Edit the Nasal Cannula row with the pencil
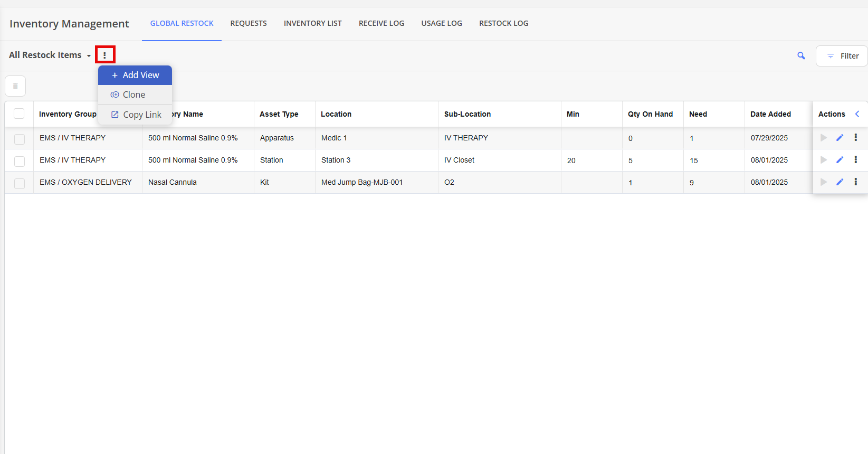Image resolution: width=868 pixels, height=454 pixels. 840,182
